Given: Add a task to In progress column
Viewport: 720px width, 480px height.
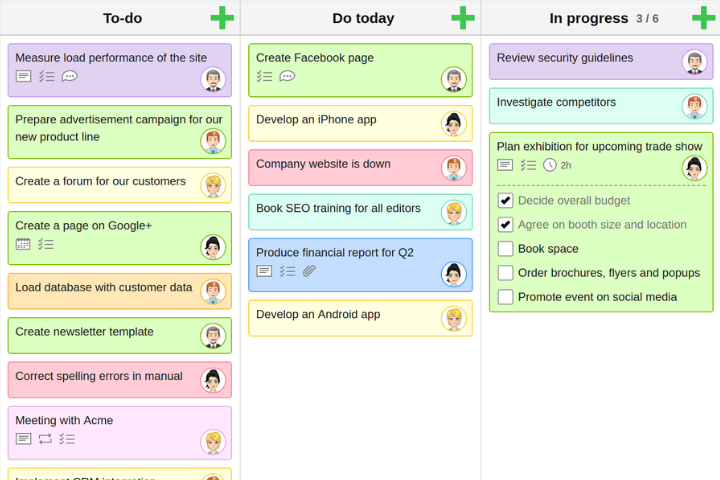Looking at the screenshot, I should pos(703,18).
